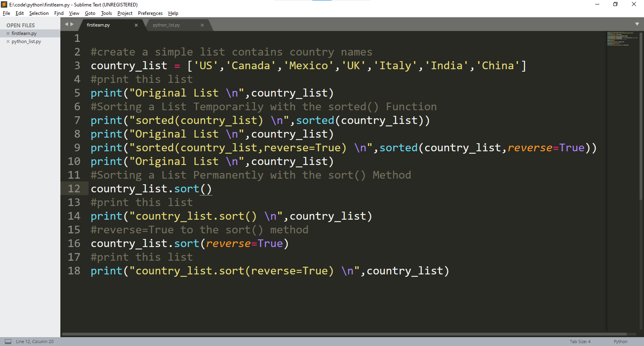The width and height of the screenshot is (644, 346).
Task: Open the Goto menu
Action: (90, 13)
